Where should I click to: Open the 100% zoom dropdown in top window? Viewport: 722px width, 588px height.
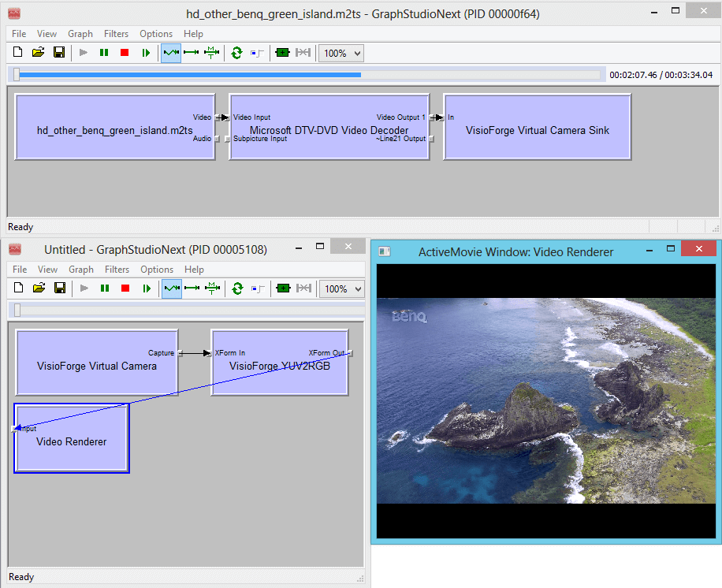click(x=341, y=54)
